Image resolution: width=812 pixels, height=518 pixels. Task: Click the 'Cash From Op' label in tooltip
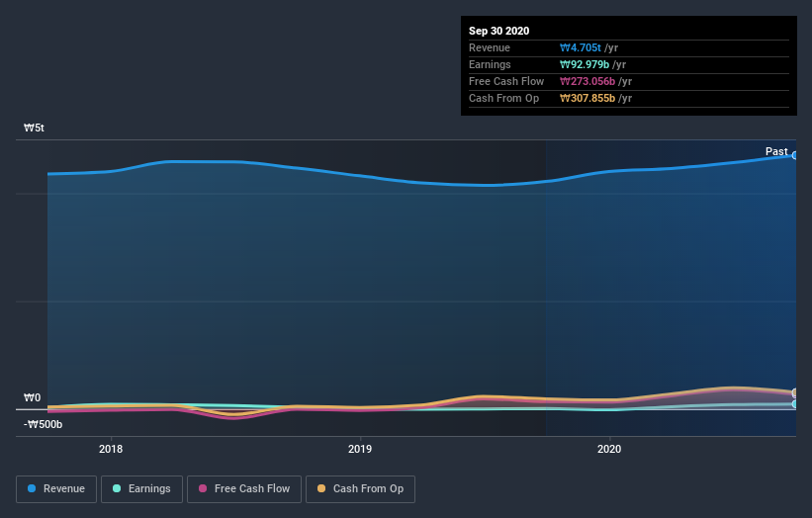pyautogui.click(x=503, y=98)
